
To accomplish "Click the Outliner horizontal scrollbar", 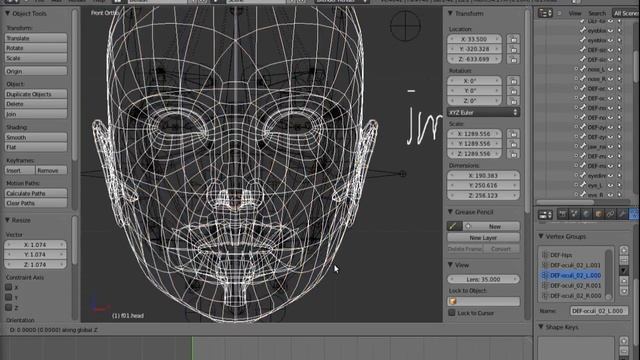I will coord(565,202).
